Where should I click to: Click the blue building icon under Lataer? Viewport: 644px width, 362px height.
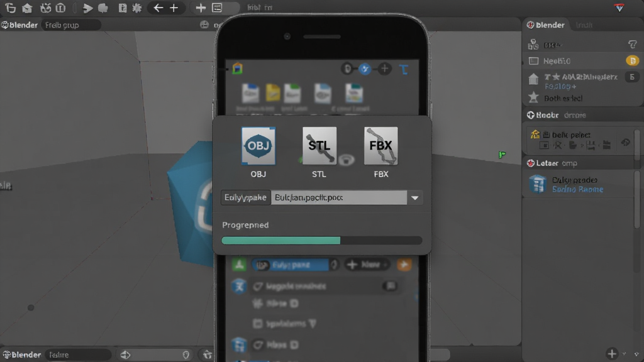[537, 184]
